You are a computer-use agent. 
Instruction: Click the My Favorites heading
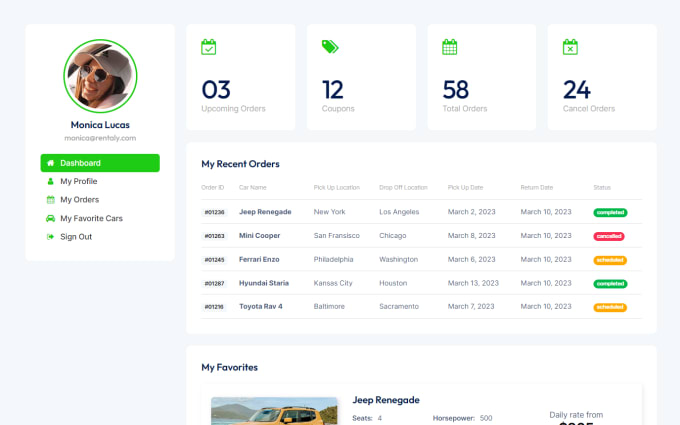(229, 367)
